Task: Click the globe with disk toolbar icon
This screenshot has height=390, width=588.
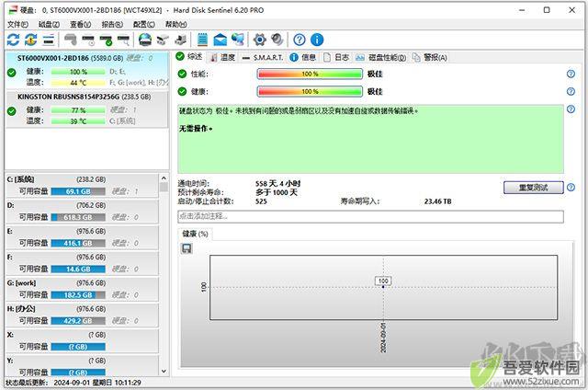Action: [x=145, y=40]
